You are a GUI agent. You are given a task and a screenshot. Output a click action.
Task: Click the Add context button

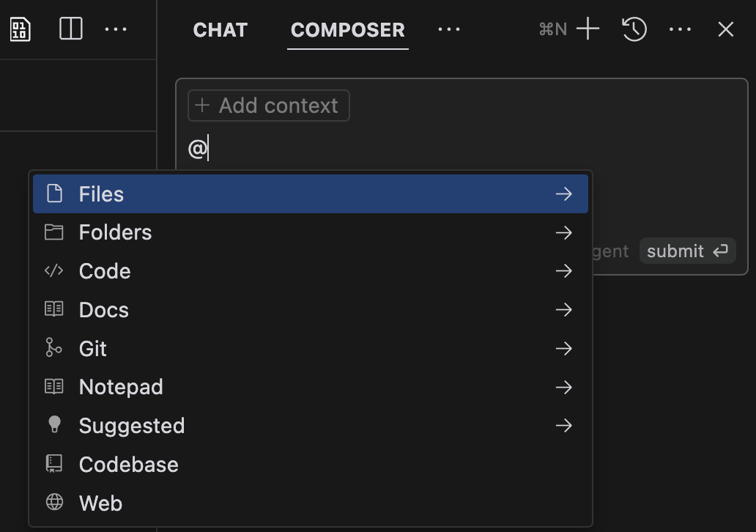pos(269,106)
